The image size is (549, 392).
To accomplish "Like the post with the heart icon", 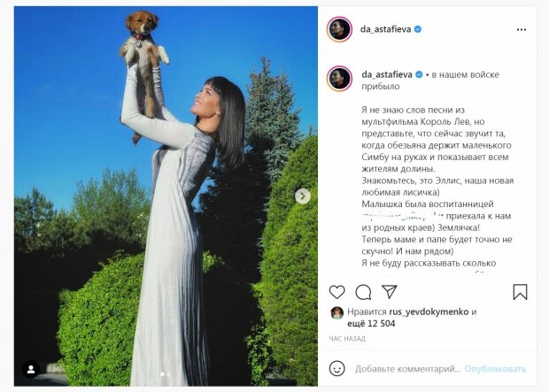I will pos(336,292).
